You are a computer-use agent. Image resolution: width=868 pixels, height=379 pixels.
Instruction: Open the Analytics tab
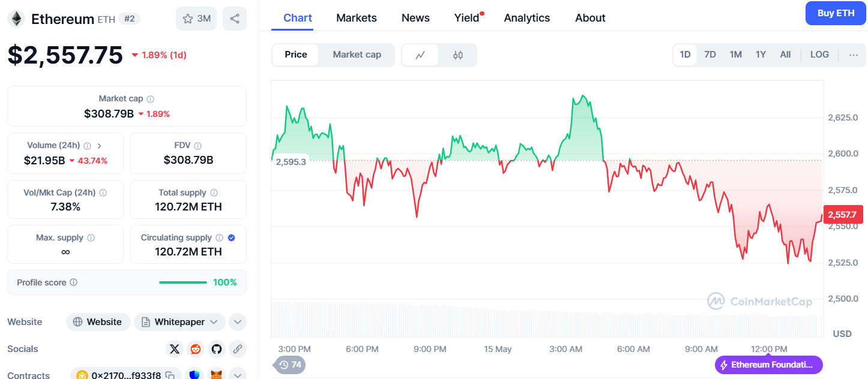527,18
